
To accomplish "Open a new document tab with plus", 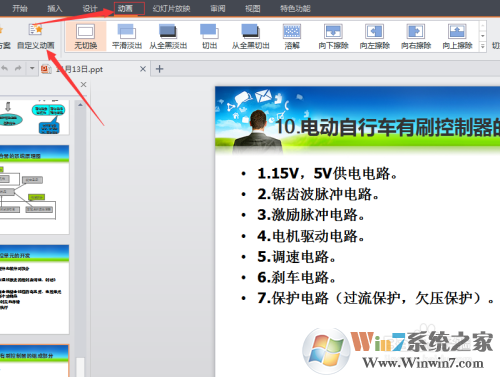I will [160, 69].
